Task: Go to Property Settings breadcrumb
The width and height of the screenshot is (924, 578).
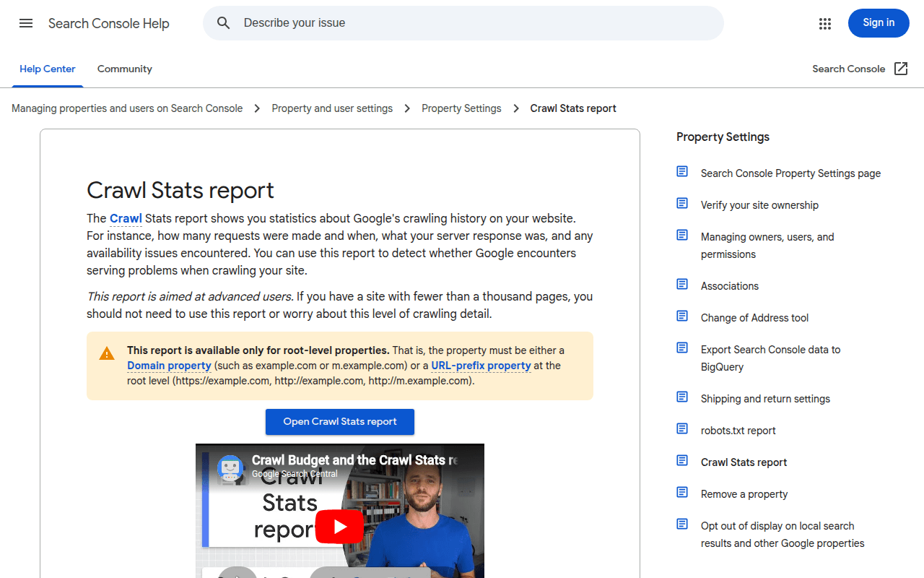Action: click(x=461, y=108)
